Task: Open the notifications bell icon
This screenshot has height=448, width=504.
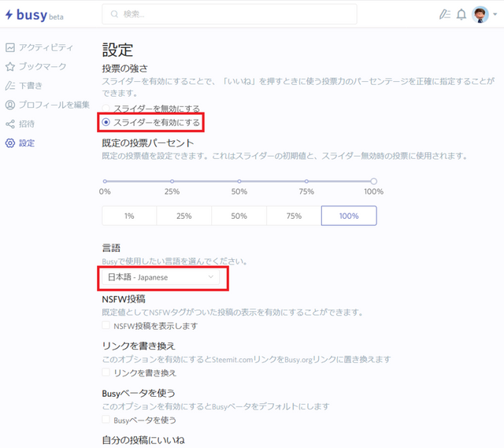Action: (x=461, y=14)
